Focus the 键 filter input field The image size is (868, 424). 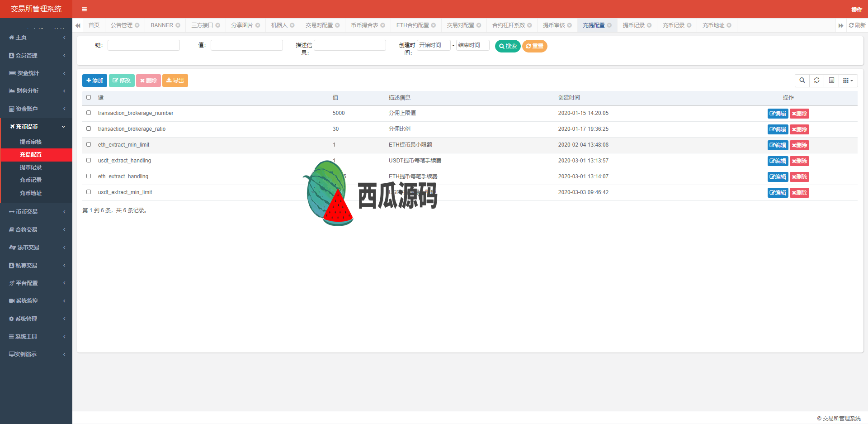point(144,45)
